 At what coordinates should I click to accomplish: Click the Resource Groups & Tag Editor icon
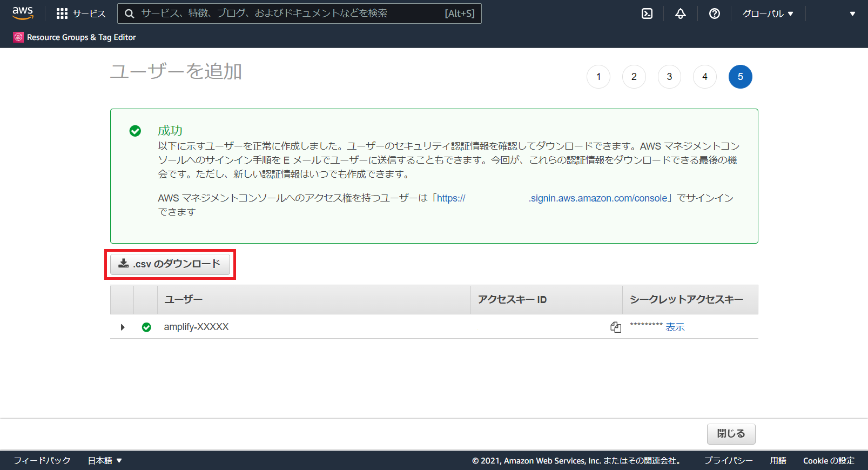[18, 37]
